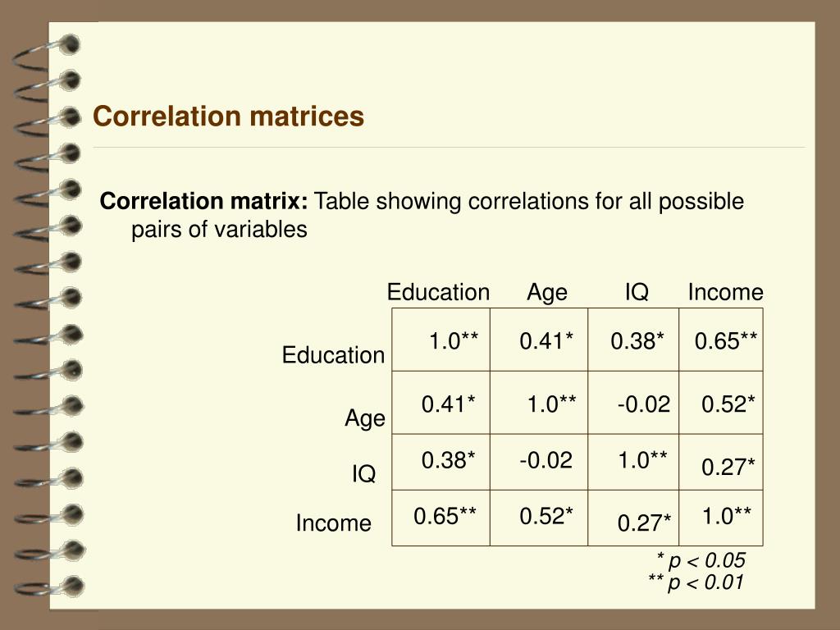The image size is (840, 630).
Task: Click the 'pairs of variables' text line
Action: (x=220, y=230)
